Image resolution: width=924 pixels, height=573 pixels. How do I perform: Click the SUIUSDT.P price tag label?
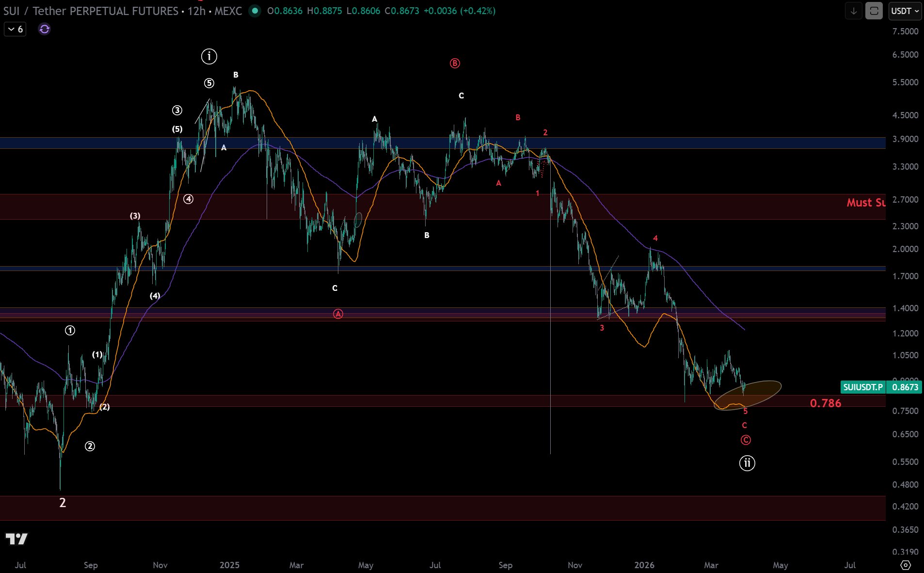point(863,387)
